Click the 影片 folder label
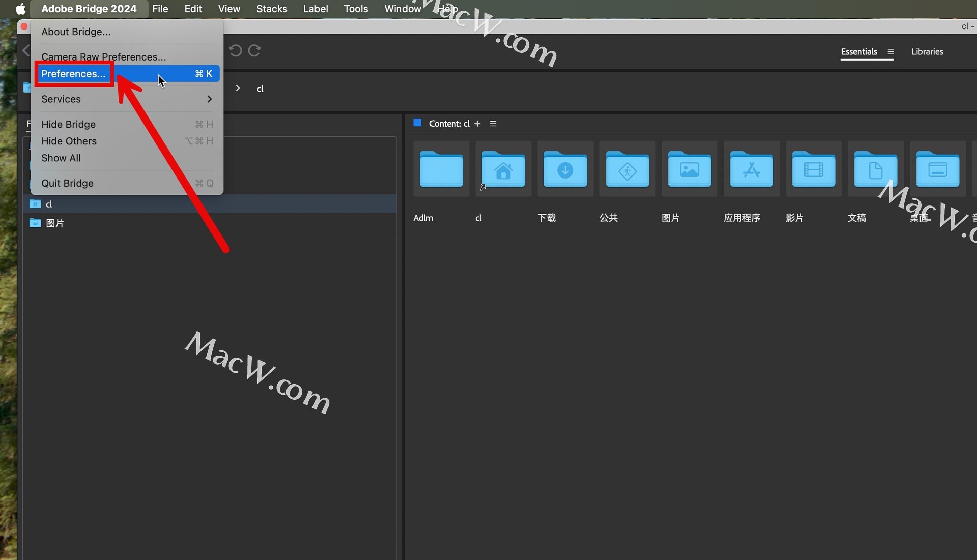The height and width of the screenshot is (560, 977). point(795,218)
